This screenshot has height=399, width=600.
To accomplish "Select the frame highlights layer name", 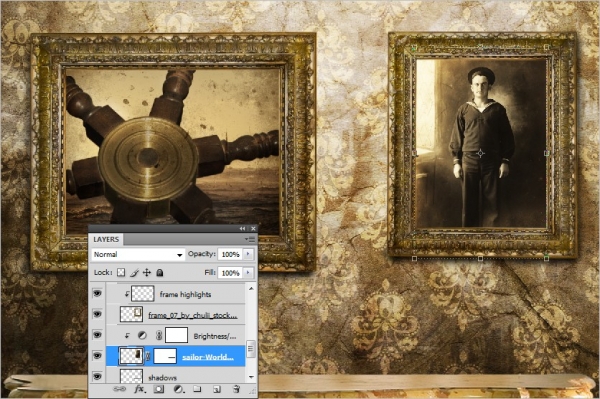I will pos(185,294).
